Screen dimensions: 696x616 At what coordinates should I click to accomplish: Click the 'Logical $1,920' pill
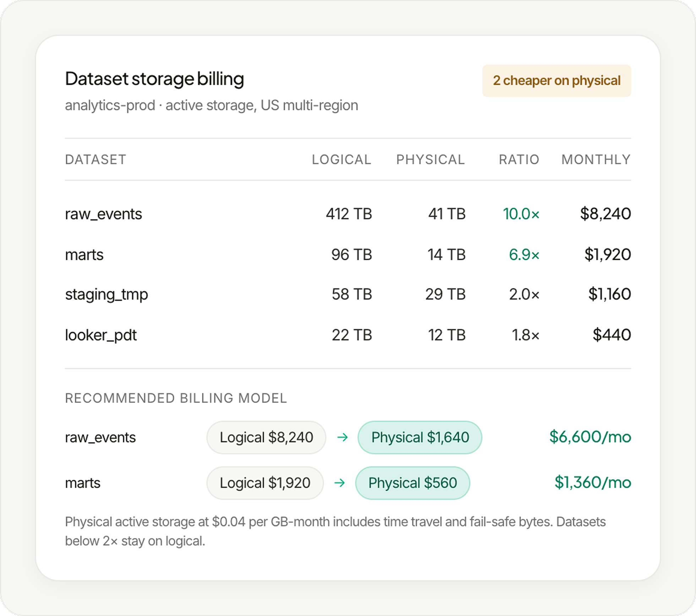[265, 483]
